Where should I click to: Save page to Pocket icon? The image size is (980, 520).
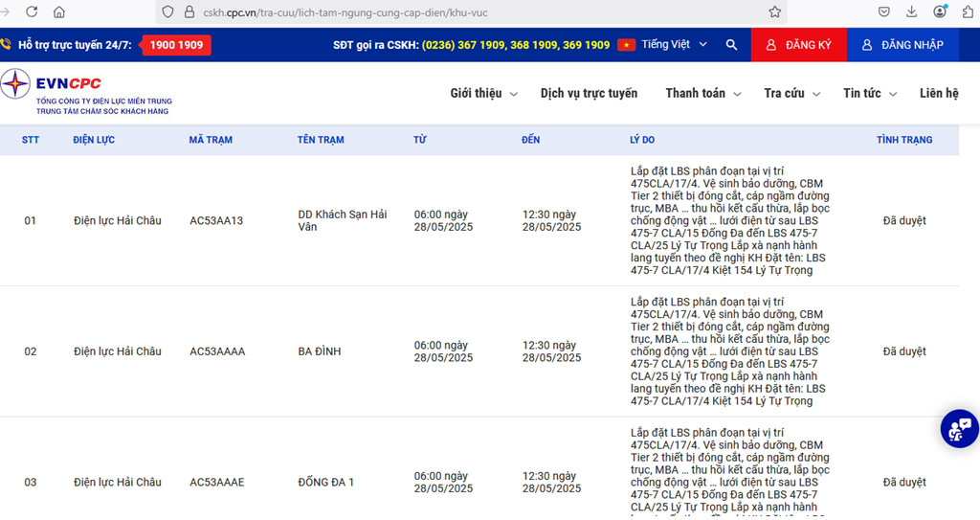click(x=885, y=12)
